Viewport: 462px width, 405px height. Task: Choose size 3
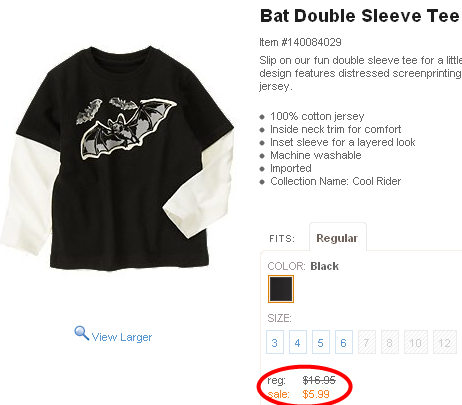point(275,342)
